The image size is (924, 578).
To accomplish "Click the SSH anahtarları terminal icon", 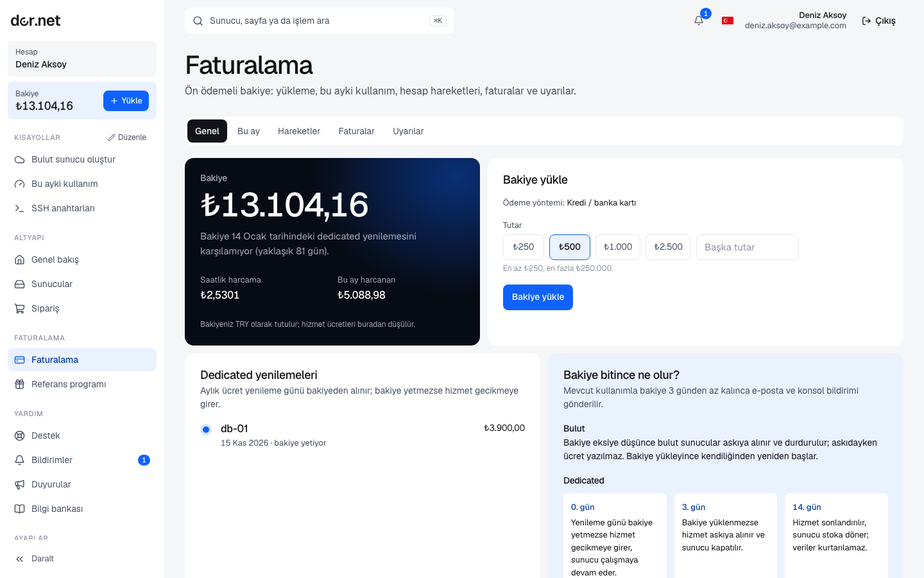I will tap(20, 208).
